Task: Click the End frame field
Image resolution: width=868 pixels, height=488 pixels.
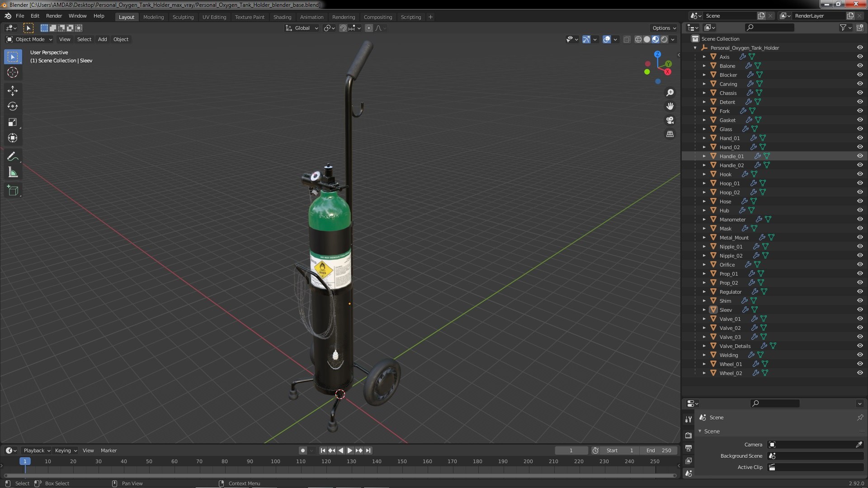Action: pyautogui.click(x=659, y=450)
